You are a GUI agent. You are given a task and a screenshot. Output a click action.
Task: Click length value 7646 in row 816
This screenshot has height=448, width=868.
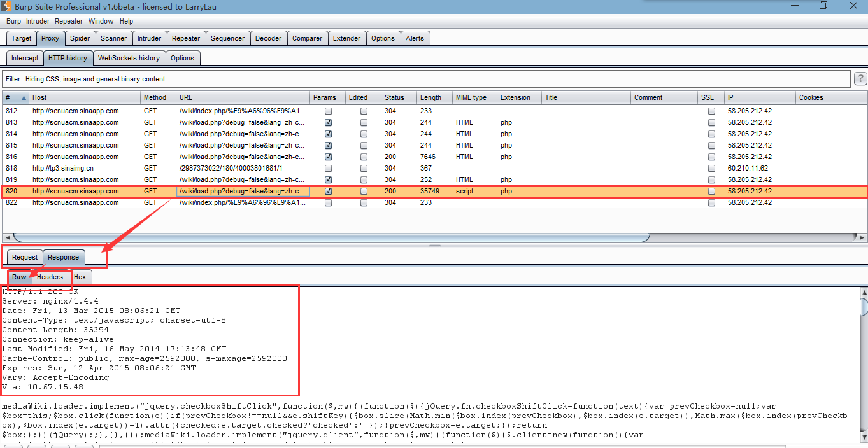click(x=428, y=157)
